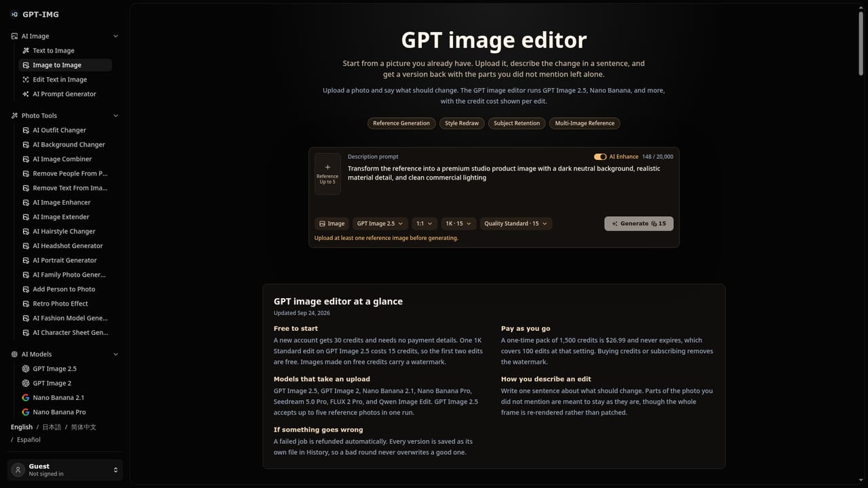The height and width of the screenshot is (488, 868).
Task: Open Add Person to Photo tool
Action: 65,289
